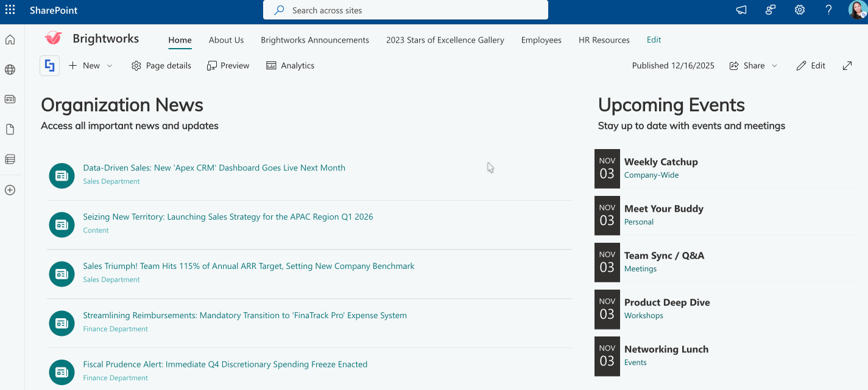
Task: Click the News icon in the left sidebar
Action: 9,99
